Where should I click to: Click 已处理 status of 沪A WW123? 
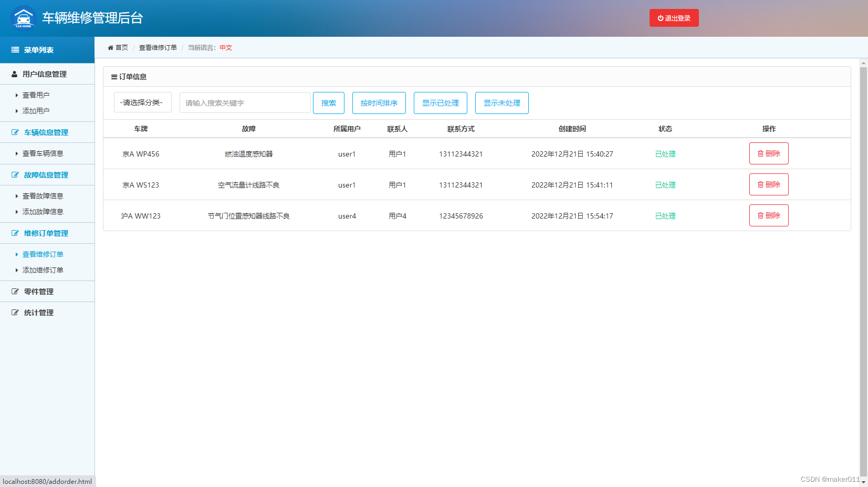pyautogui.click(x=665, y=216)
